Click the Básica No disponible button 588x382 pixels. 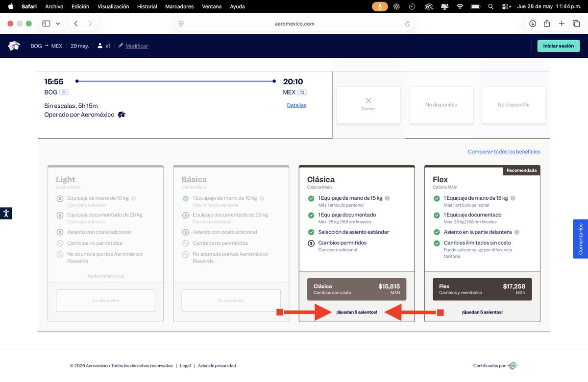(231, 300)
